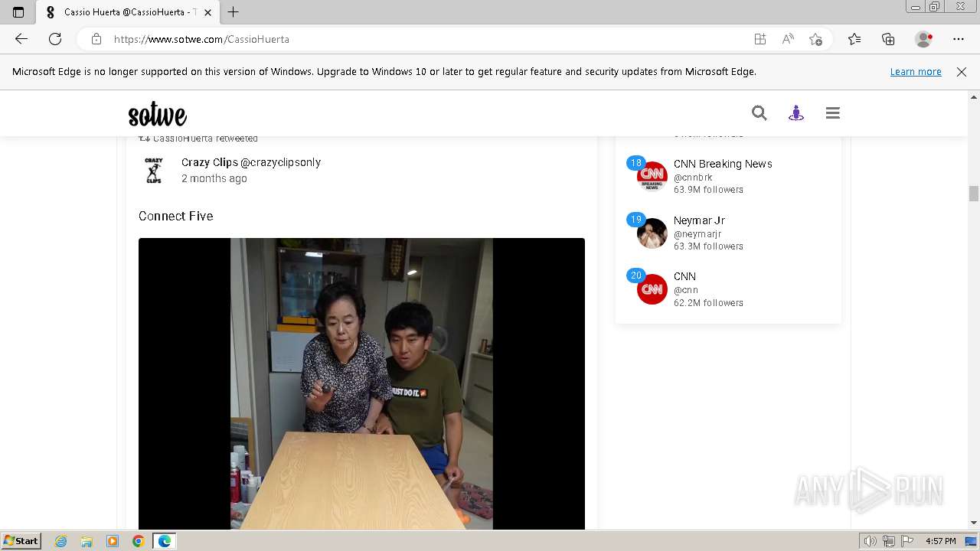980x551 pixels.
Task: Open Collections in Edge
Action: click(888, 39)
